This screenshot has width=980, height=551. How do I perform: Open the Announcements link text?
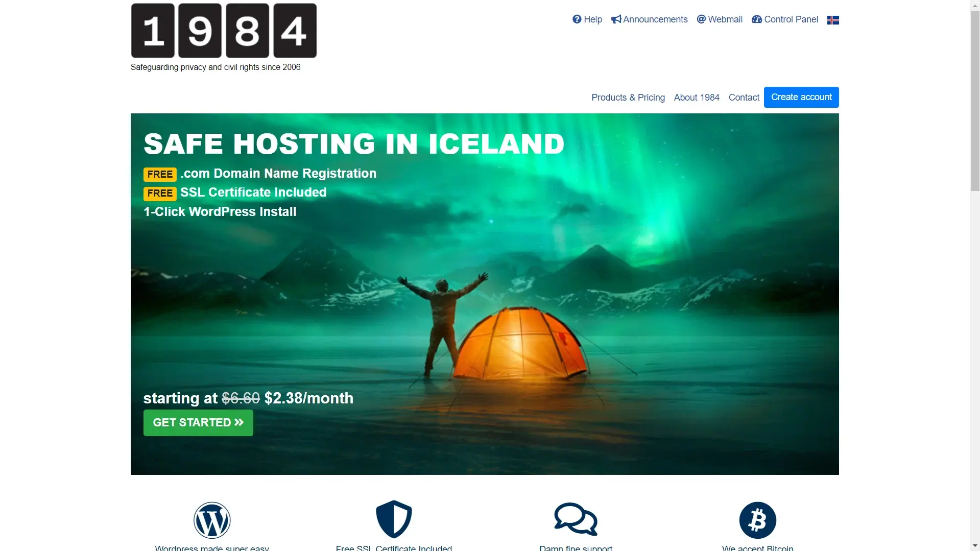[655, 19]
